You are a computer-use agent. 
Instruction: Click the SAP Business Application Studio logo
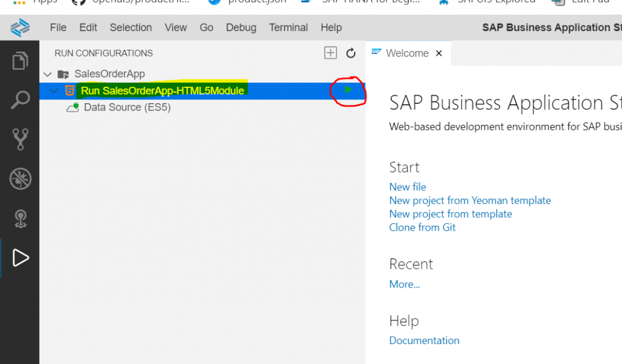pyautogui.click(x=20, y=28)
